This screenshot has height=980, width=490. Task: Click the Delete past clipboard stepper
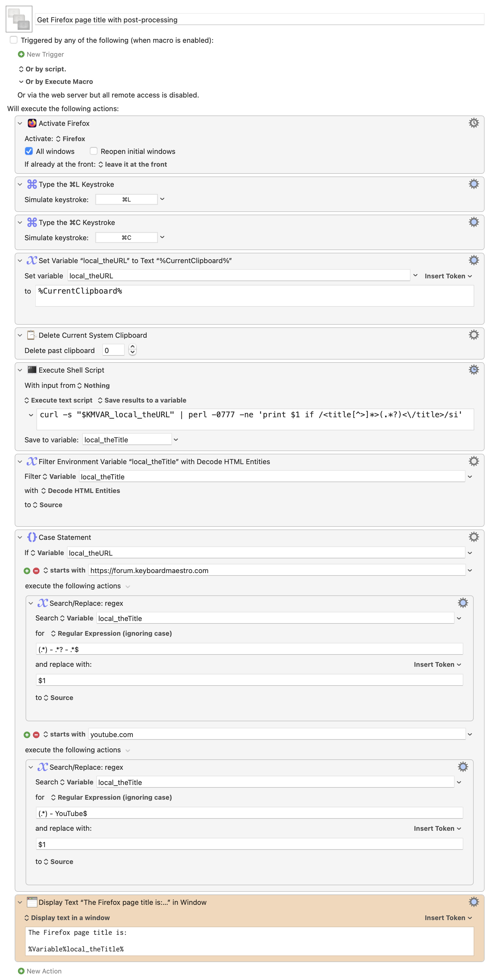coord(132,349)
